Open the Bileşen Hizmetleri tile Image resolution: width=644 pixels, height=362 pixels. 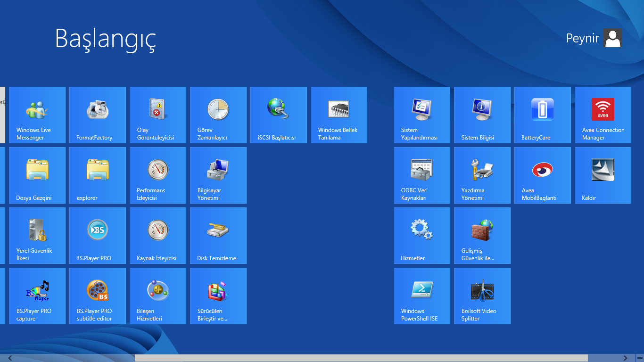[x=158, y=296]
